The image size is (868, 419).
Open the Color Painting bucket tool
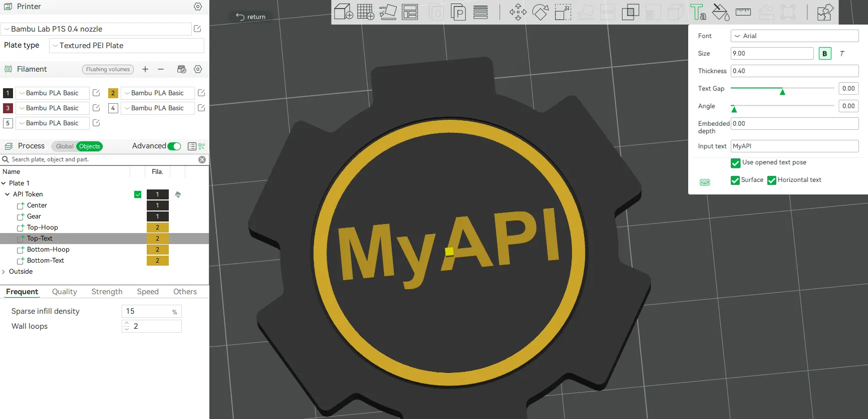[720, 12]
